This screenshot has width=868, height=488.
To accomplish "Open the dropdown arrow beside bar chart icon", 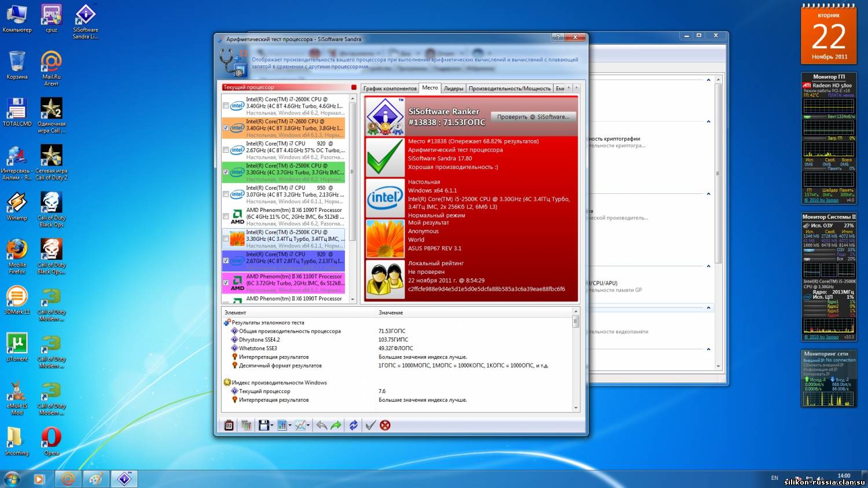I will (x=290, y=425).
